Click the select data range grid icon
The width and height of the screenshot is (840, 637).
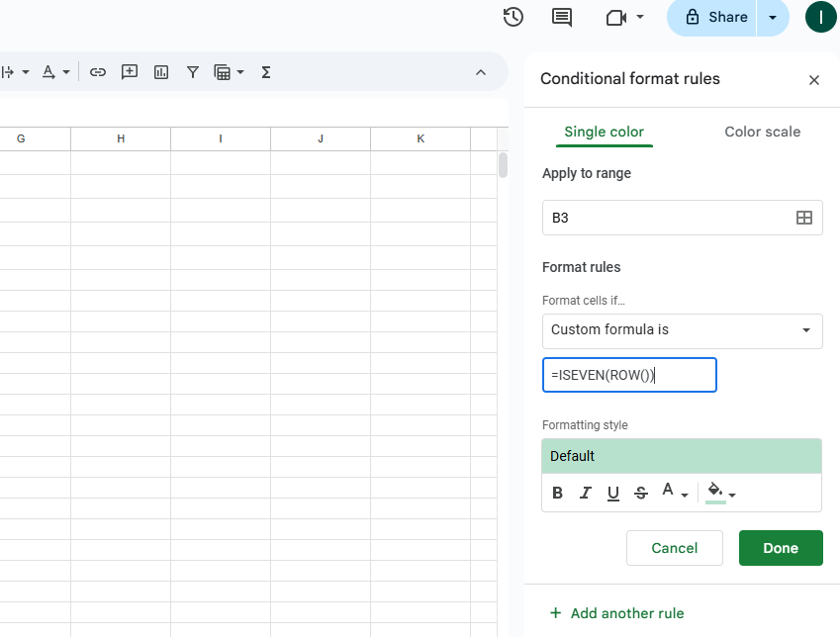click(x=803, y=218)
